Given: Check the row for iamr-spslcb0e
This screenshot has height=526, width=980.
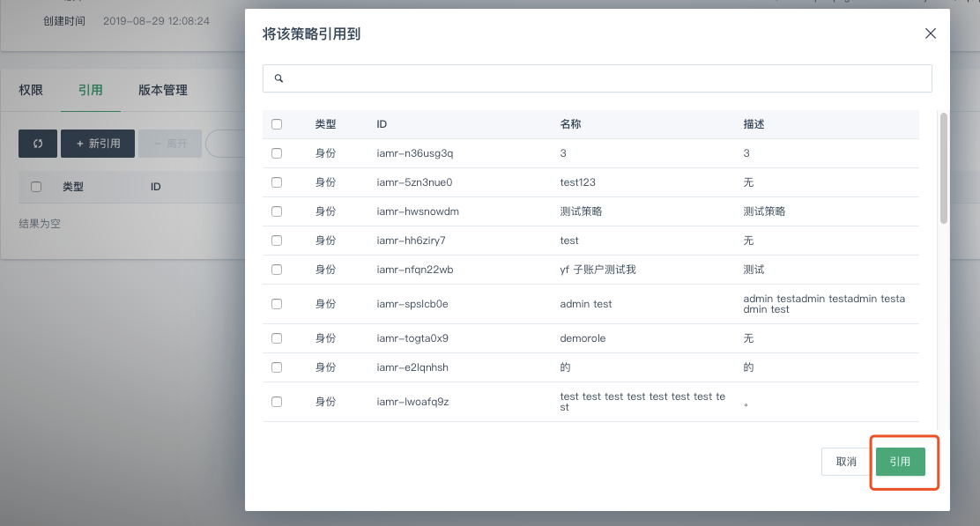Looking at the screenshot, I should pos(277,304).
